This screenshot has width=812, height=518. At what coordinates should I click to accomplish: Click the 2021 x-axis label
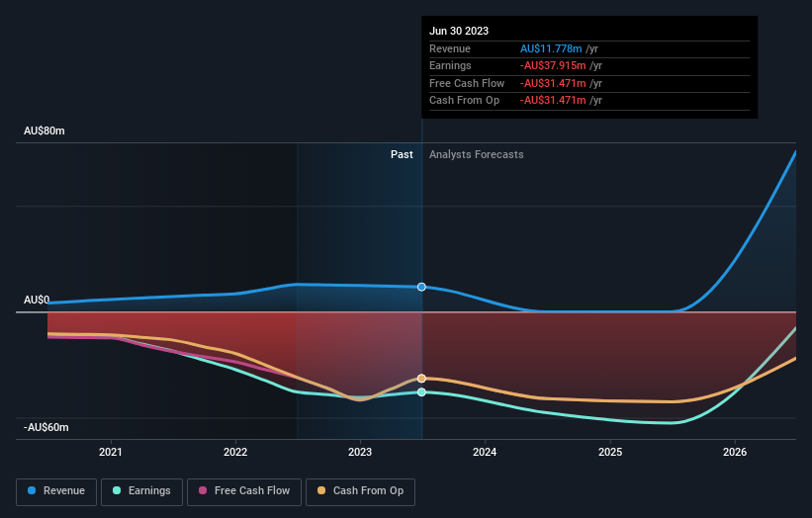(111, 453)
